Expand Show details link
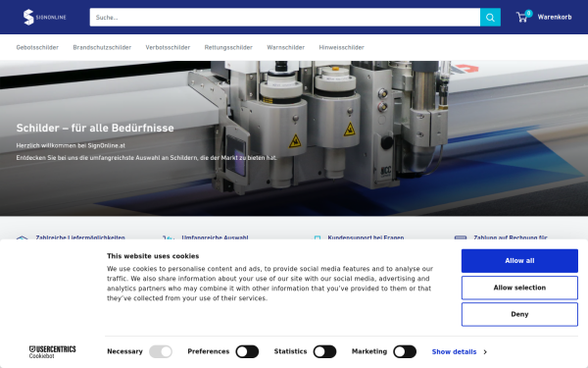This screenshot has width=588, height=368. tap(459, 352)
